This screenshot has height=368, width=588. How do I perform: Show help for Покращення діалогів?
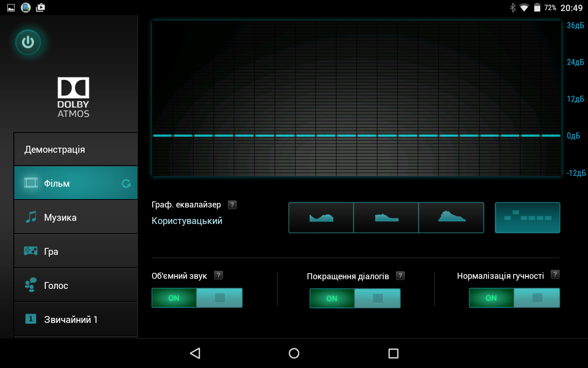pyautogui.click(x=401, y=276)
